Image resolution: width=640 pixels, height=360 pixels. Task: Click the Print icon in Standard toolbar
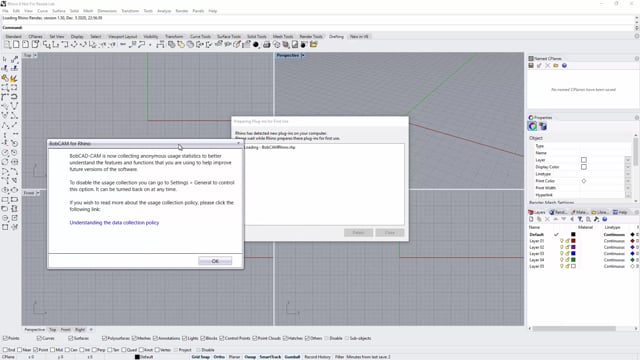(267, 44)
